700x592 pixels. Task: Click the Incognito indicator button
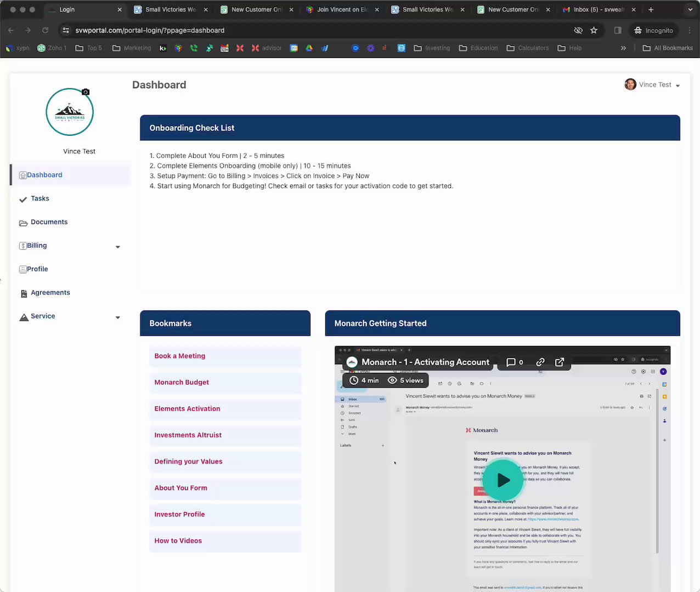coord(654,30)
